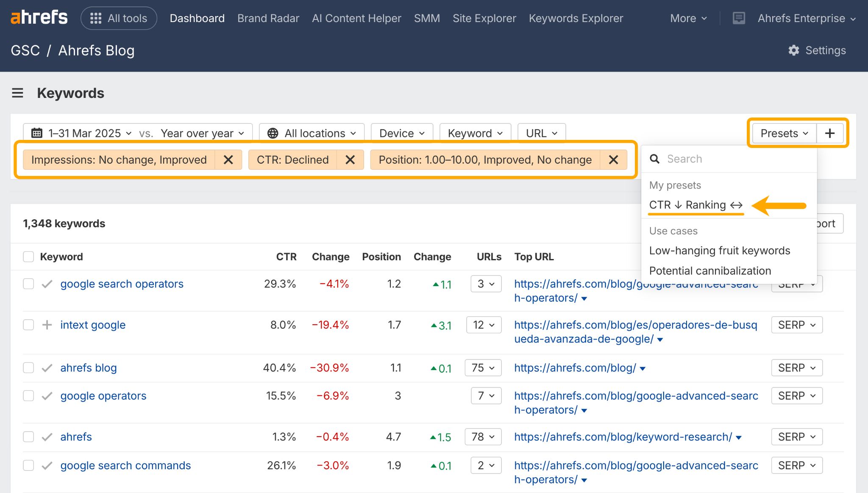Click the notifications icon near Ahrefs Enterprise
The width and height of the screenshot is (868, 493).
tap(739, 18)
